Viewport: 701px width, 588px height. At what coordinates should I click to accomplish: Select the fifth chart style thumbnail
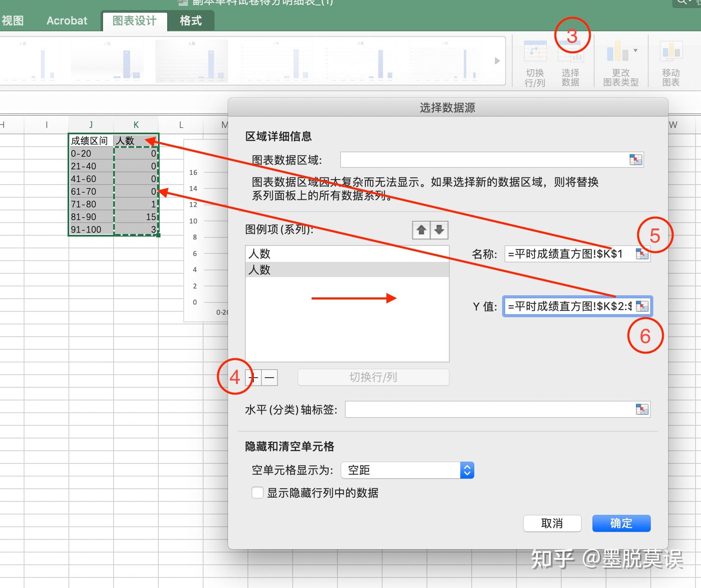click(x=361, y=61)
